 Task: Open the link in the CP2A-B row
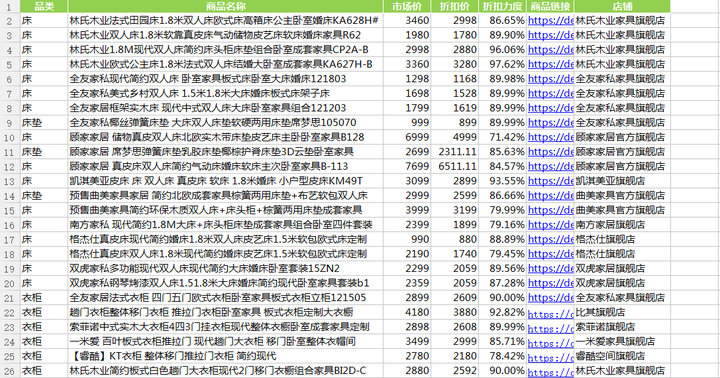[550, 50]
